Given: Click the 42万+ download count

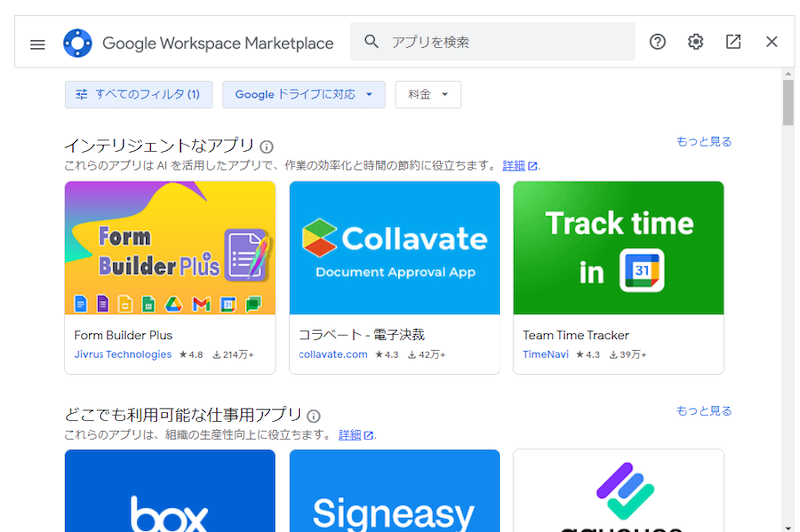Looking at the screenshot, I should pos(426,354).
